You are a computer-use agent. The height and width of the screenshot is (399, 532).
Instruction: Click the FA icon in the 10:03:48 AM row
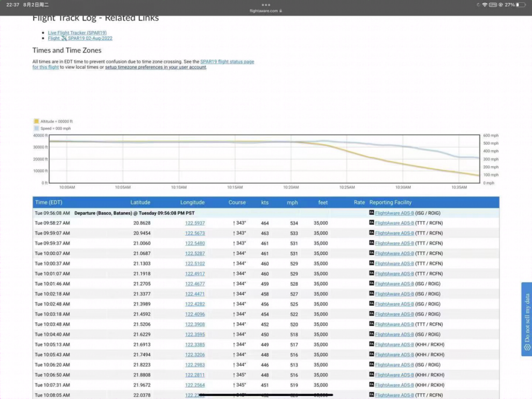click(371, 324)
